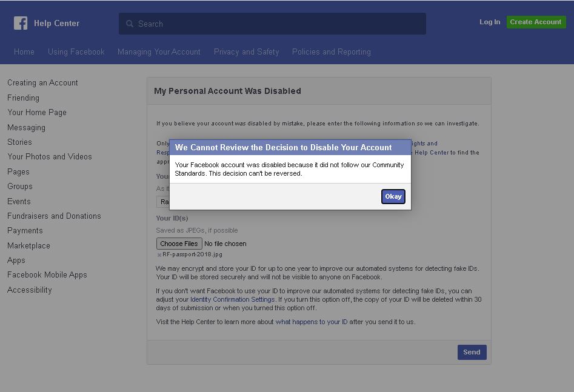Image resolution: width=574 pixels, height=392 pixels.
Task: Click the search magnifier icon
Action: pyautogui.click(x=130, y=24)
